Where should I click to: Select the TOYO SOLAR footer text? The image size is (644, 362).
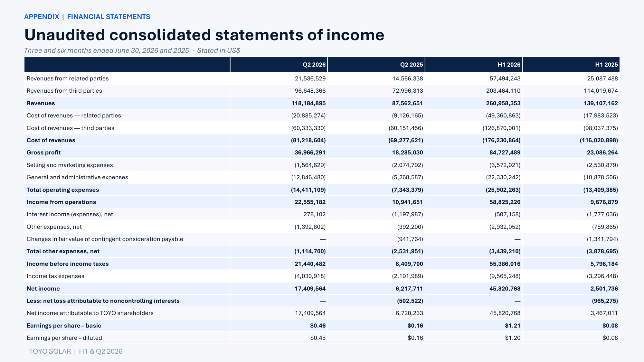tap(76, 351)
